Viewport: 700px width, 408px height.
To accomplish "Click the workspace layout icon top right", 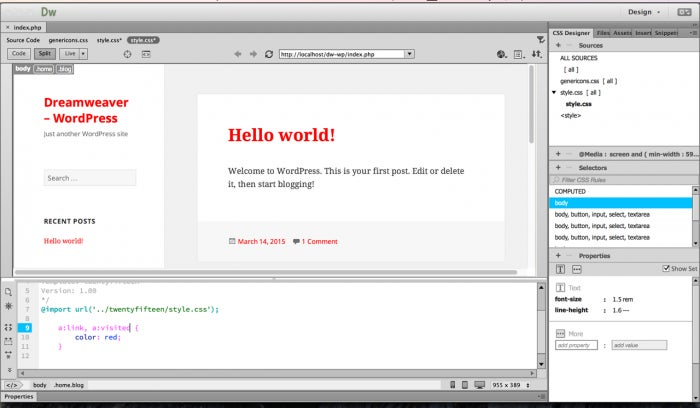I will pyautogui.click(x=684, y=12).
